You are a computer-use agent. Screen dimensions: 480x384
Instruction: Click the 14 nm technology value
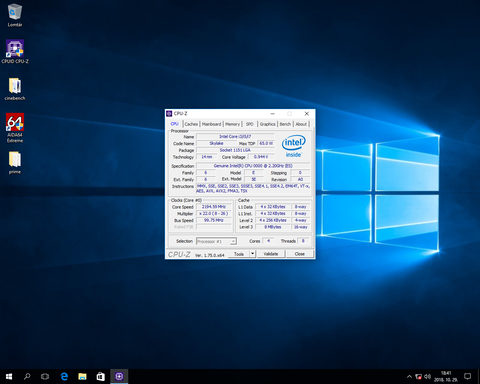click(x=207, y=157)
